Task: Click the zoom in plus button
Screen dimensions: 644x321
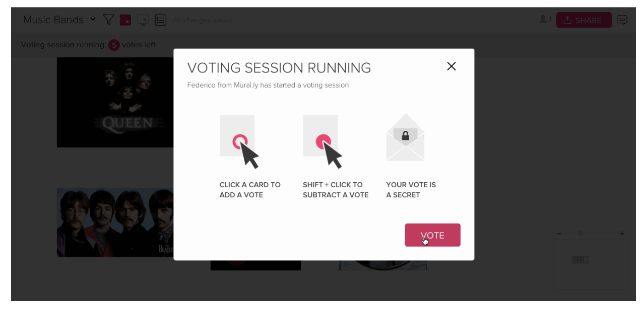Action: pyautogui.click(x=622, y=233)
